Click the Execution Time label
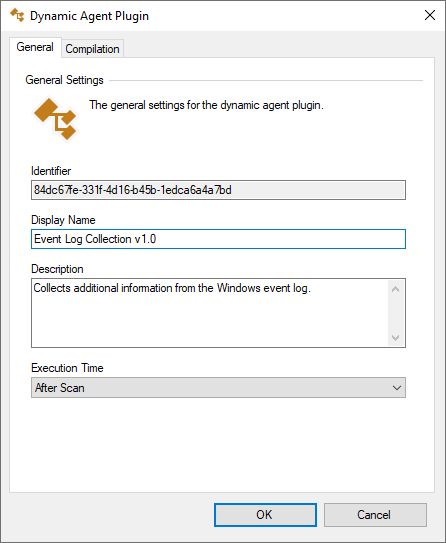 coord(68,368)
